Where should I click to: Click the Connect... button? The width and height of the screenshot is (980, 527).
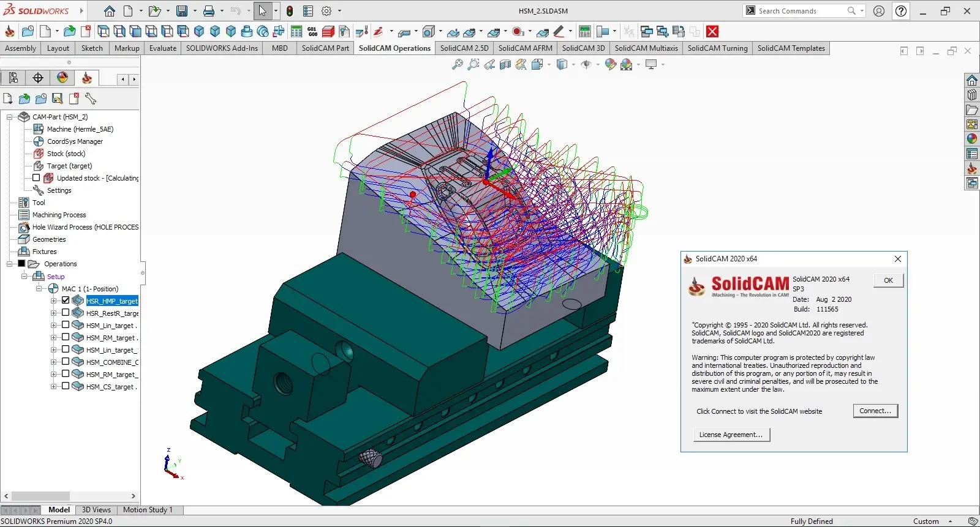pyautogui.click(x=875, y=411)
